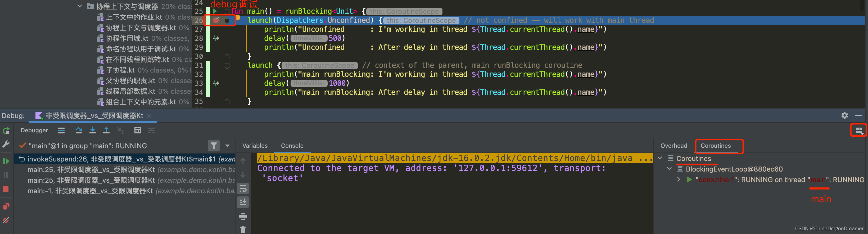The height and width of the screenshot is (234, 868).
Task: Open 协程上下文与调度器.kt file
Action: [x=141, y=28]
